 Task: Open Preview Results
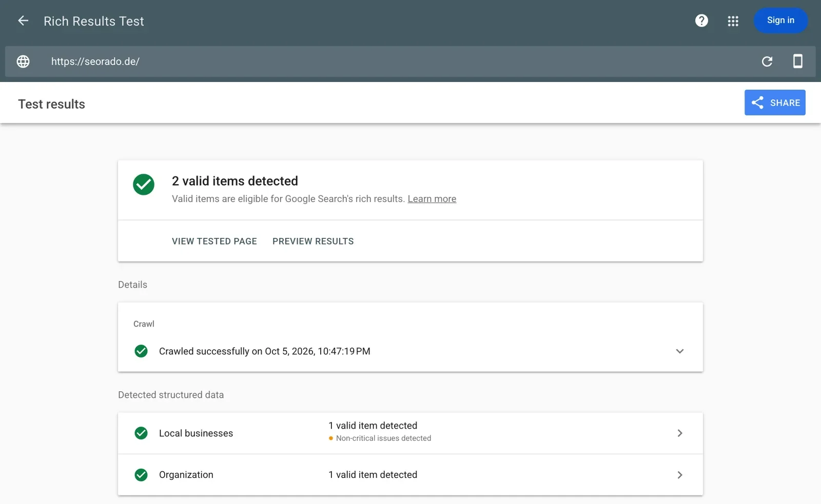(x=313, y=241)
